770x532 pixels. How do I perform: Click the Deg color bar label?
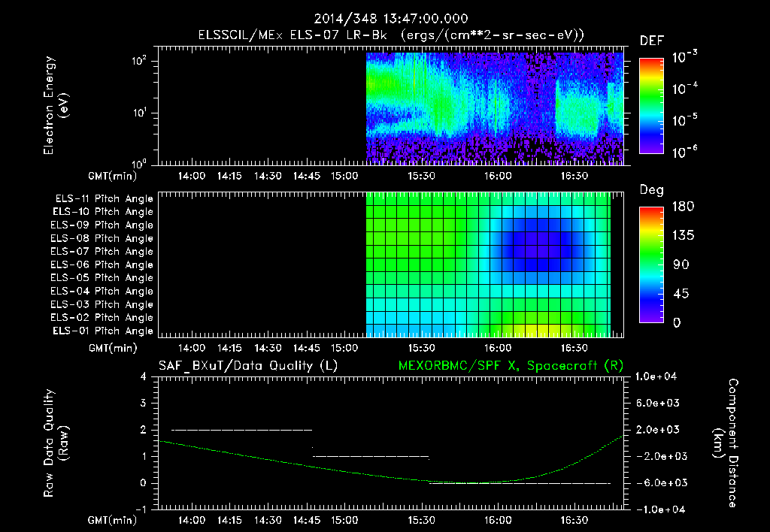(x=652, y=190)
